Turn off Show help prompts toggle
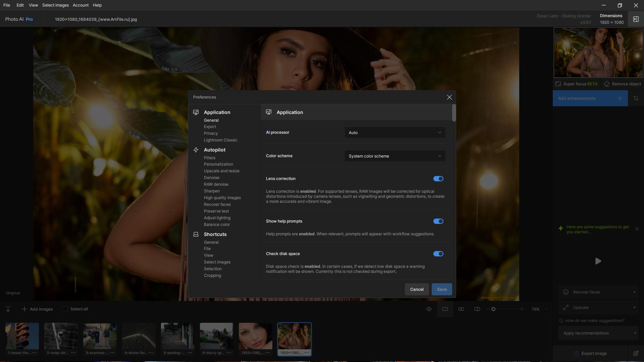This screenshot has width=644, height=362. tap(438, 221)
